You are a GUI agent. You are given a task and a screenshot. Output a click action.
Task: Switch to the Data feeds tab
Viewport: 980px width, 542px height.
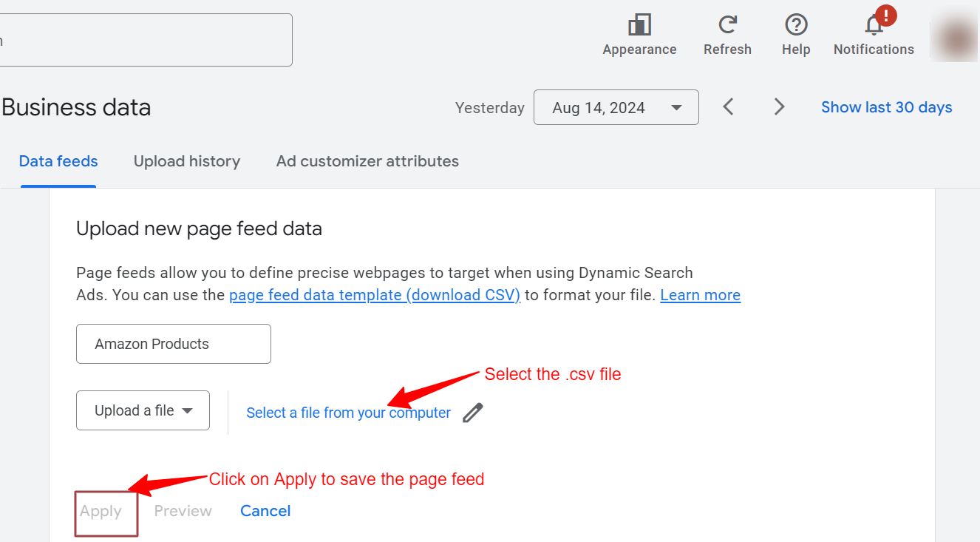coord(58,161)
